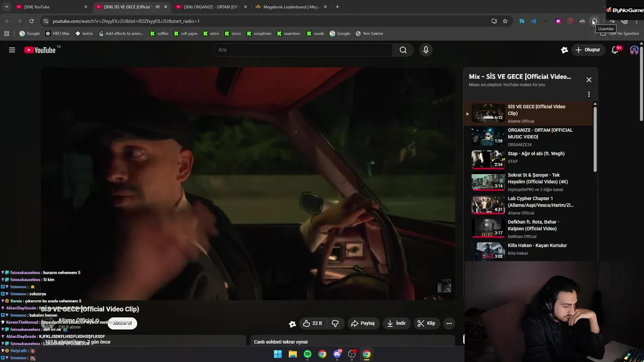Image resolution: width=644 pixels, height=362 pixels.
Task: Open more video actions ellipsis
Action: pos(449,323)
